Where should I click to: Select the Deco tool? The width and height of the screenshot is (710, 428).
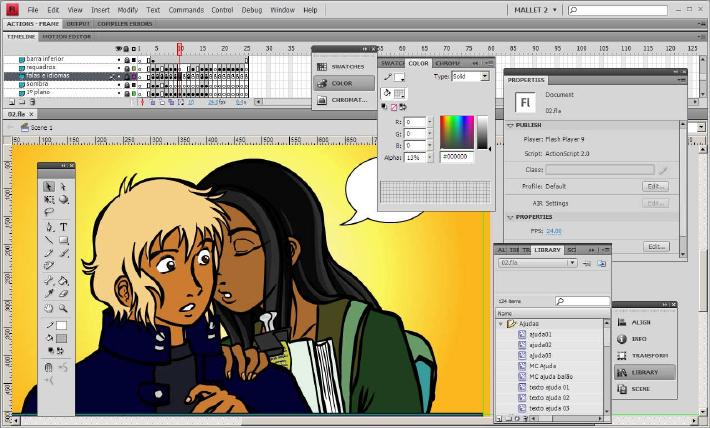coord(49,265)
